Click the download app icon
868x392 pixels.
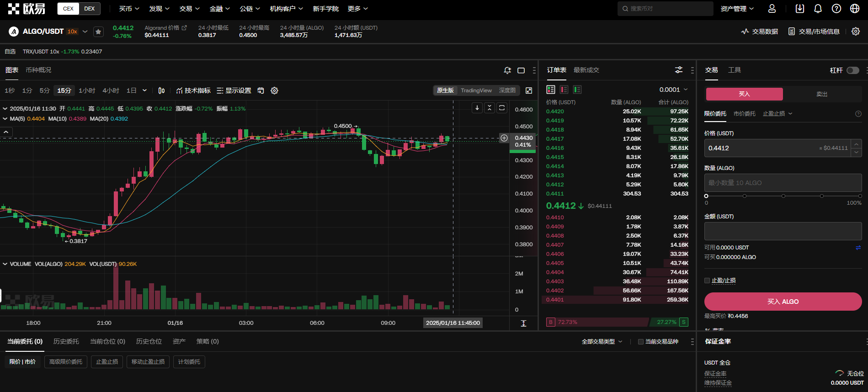click(799, 9)
